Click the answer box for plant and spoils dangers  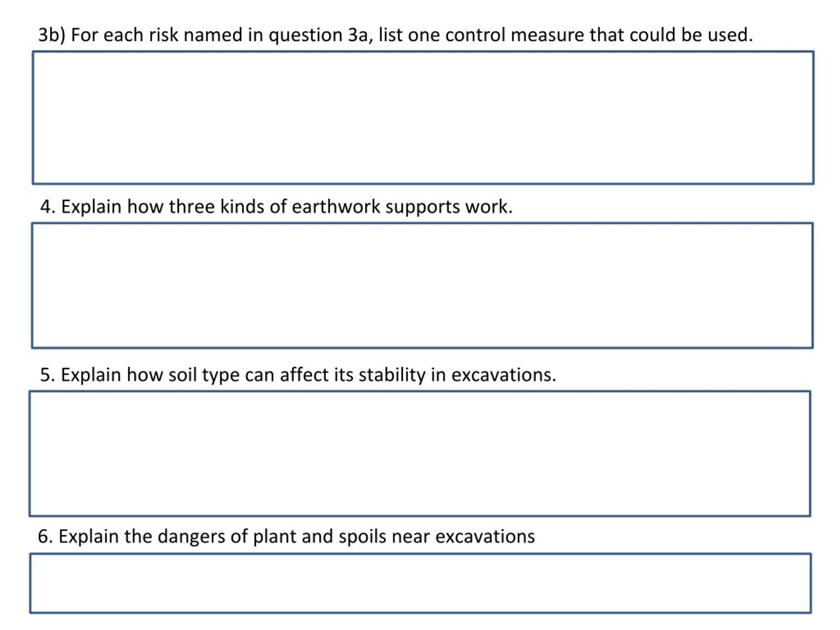421,583
